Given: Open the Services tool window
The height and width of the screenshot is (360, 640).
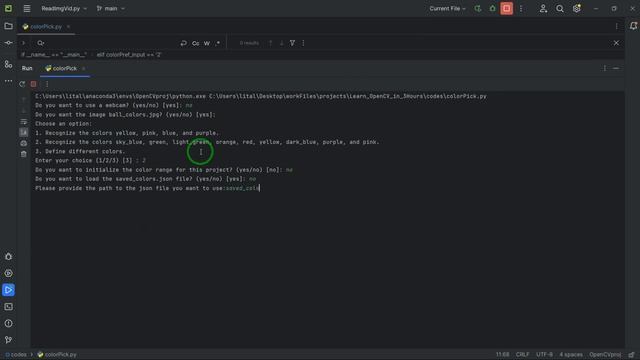Looking at the screenshot, I should coord(8,273).
